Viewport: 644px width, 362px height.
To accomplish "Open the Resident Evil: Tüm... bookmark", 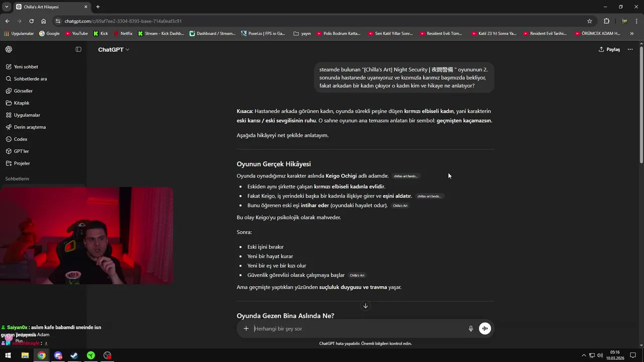I will pyautogui.click(x=441, y=34).
